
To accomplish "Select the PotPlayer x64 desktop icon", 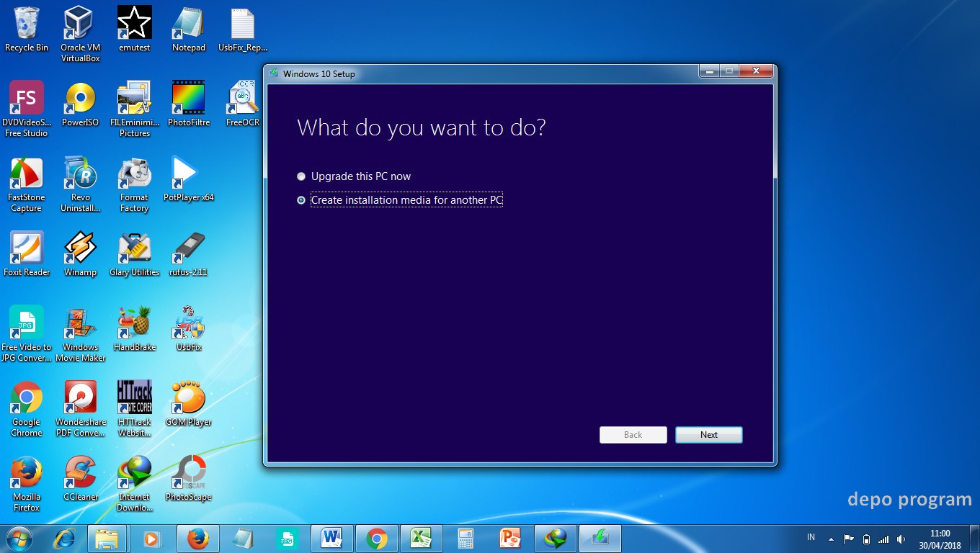I will pos(189,179).
